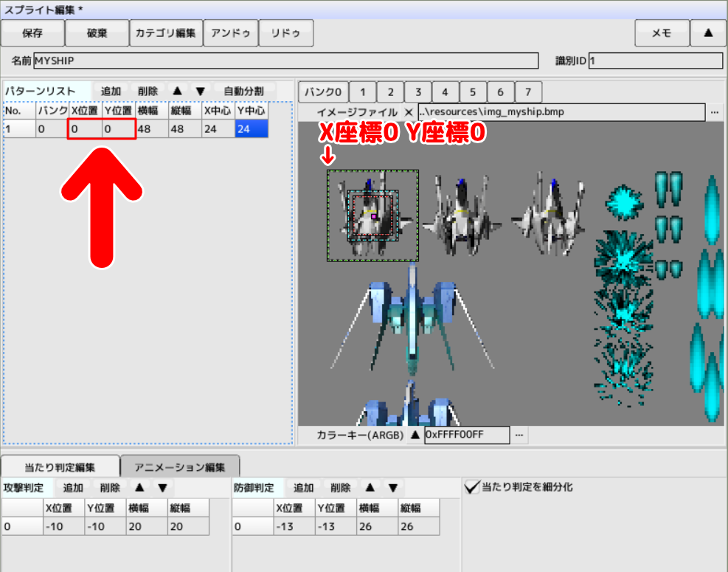Viewport: 728px width, 572px height.
Task: Switch to バンク 3
Action: click(417, 91)
